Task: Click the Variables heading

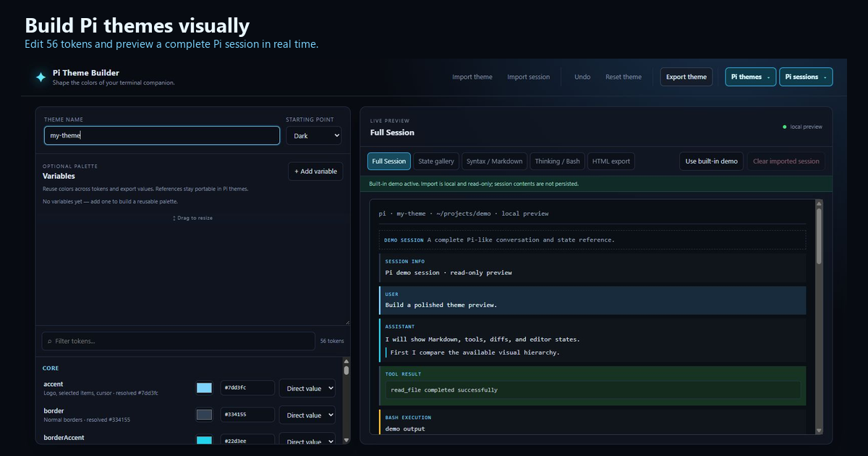Action: point(59,176)
